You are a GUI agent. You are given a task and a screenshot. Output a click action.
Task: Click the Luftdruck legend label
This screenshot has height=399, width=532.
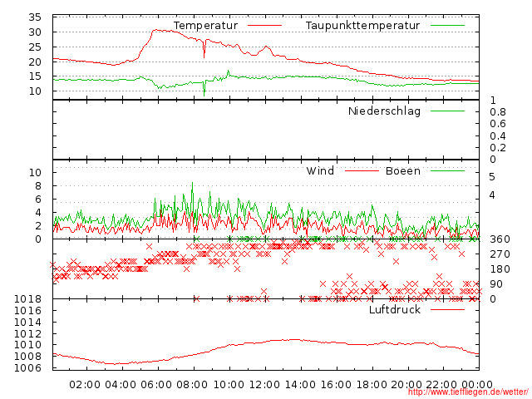click(x=395, y=310)
